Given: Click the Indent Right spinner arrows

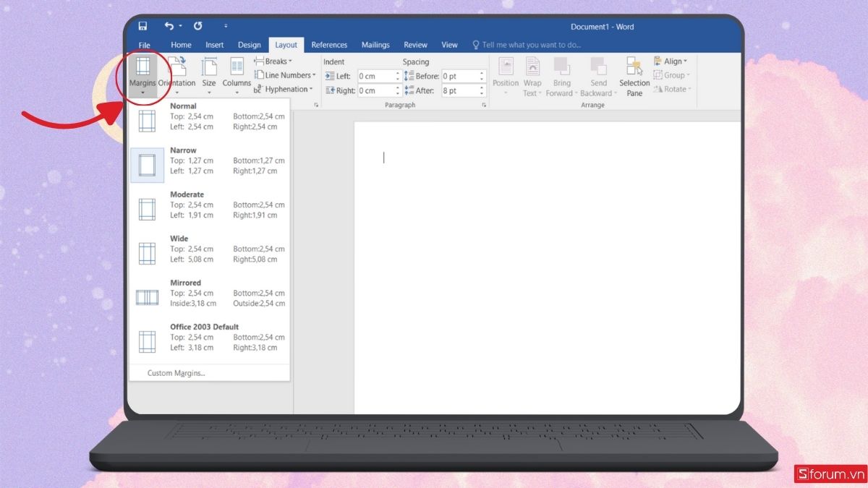Looking at the screenshot, I should (x=398, y=90).
